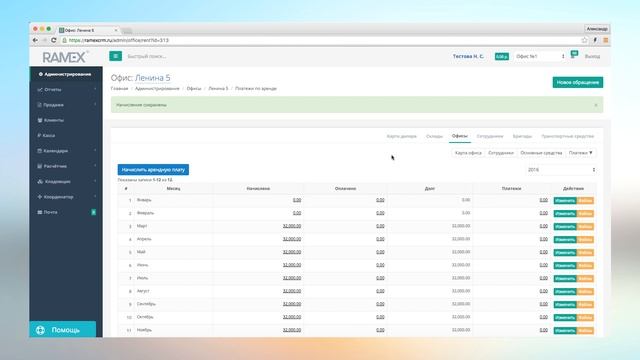Reload the page with the browser refresh icon

pyautogui.click(x=53, y=40)
